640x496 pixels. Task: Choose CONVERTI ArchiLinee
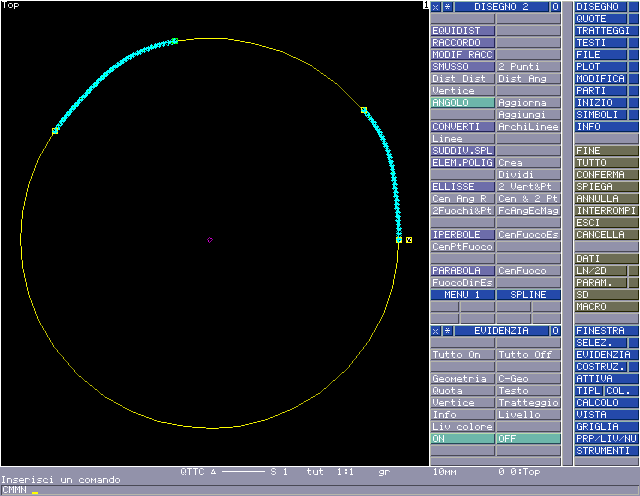click(x=529, y=127)
